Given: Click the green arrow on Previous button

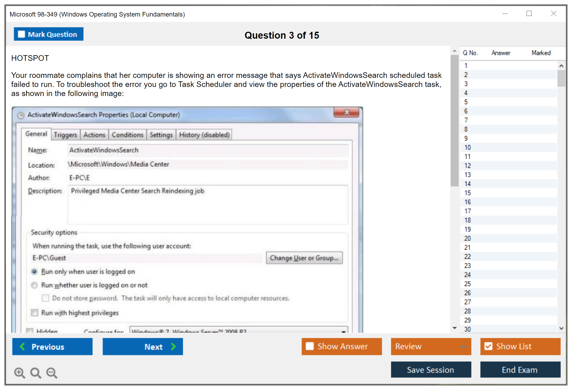Looking at the screenshot, I should pos(22,346).
